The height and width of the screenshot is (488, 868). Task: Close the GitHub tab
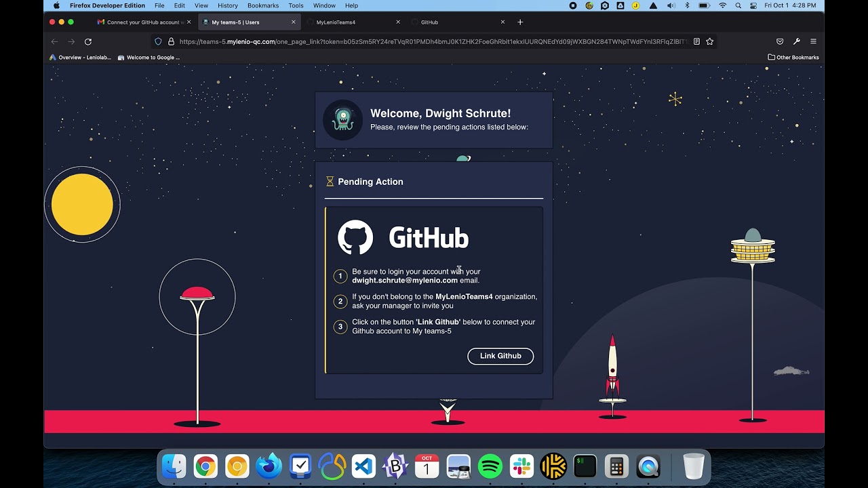click(502, 22)
